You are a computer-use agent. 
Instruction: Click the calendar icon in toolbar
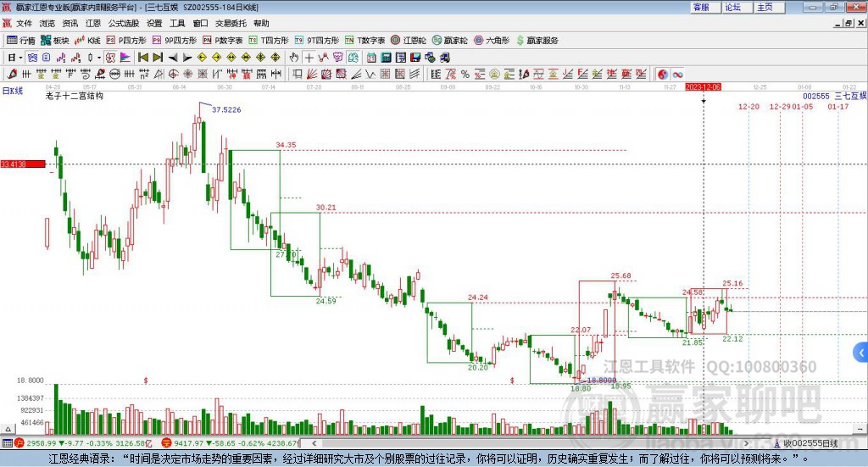[371, 58]
